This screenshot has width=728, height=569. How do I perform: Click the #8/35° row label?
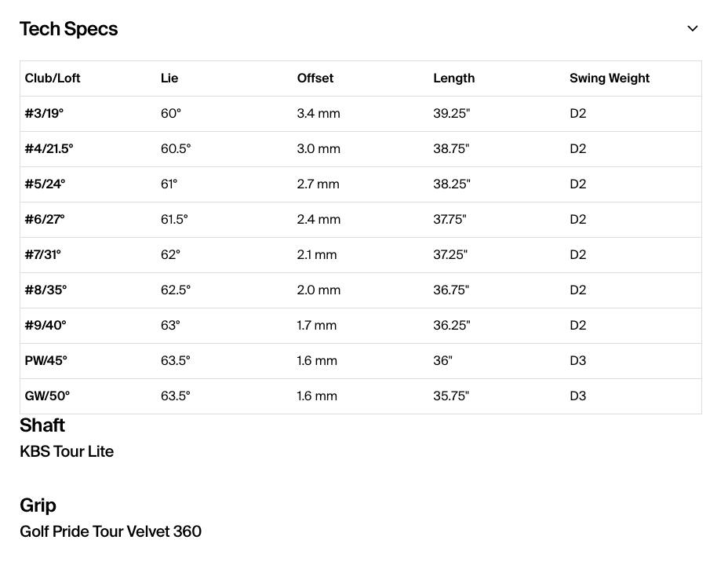coord(45,290)
